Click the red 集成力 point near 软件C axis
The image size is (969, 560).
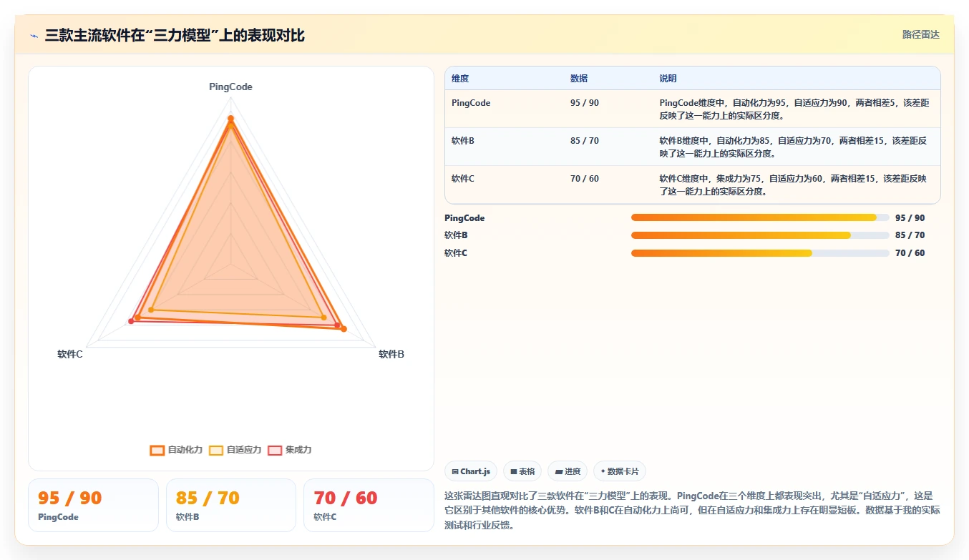click(131, 322)
